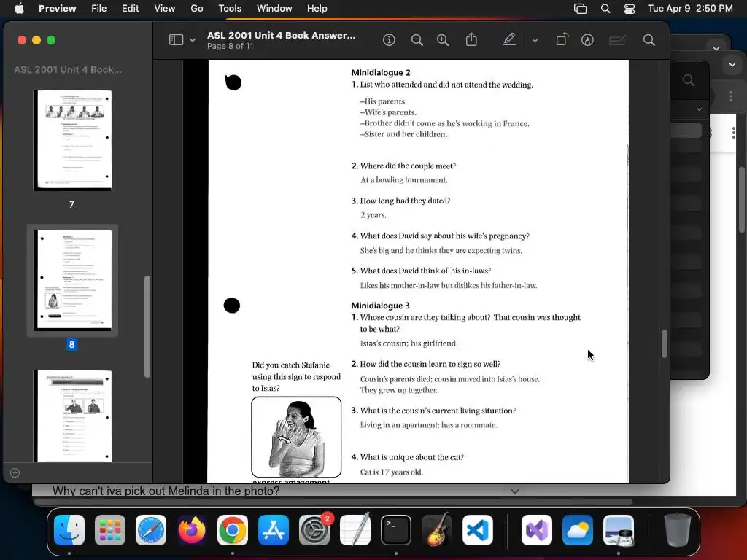Expand the 'Why can't iva pick out Melinda' chevron

point(515,491)
